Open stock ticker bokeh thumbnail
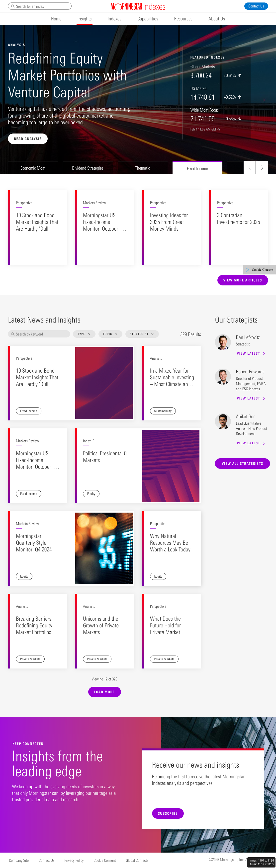Viewport: 276px width, 868px height. pyautogui.click(x=104, y=548)
